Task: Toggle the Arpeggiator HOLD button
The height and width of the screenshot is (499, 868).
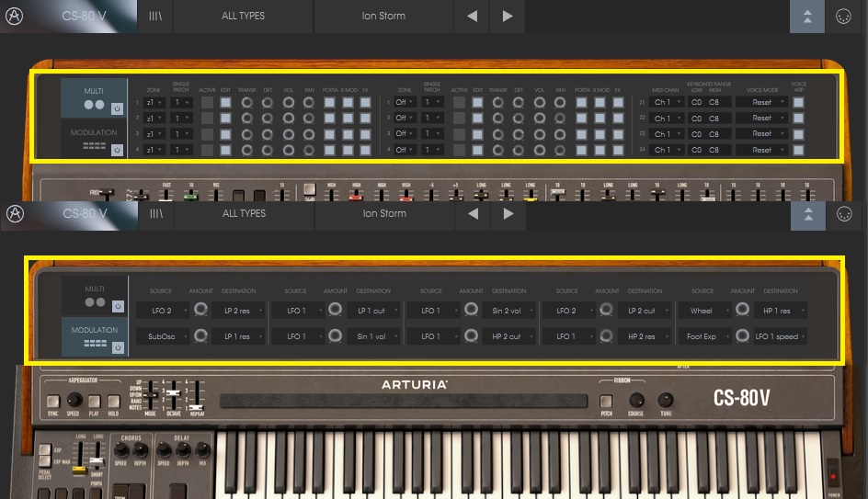Action: (113, 401)
